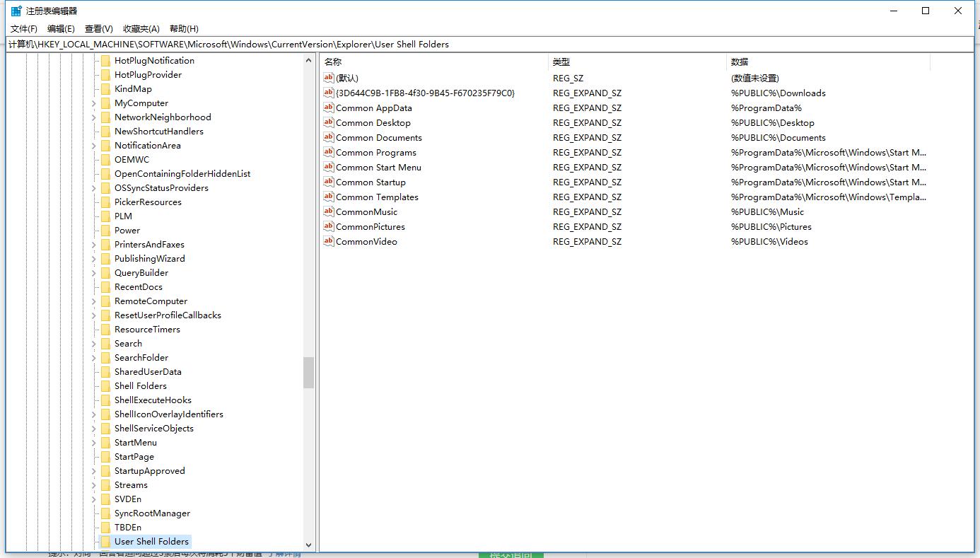Click the string icon of CommonPictures value
980x558 pixels.
tap(328, 226)
